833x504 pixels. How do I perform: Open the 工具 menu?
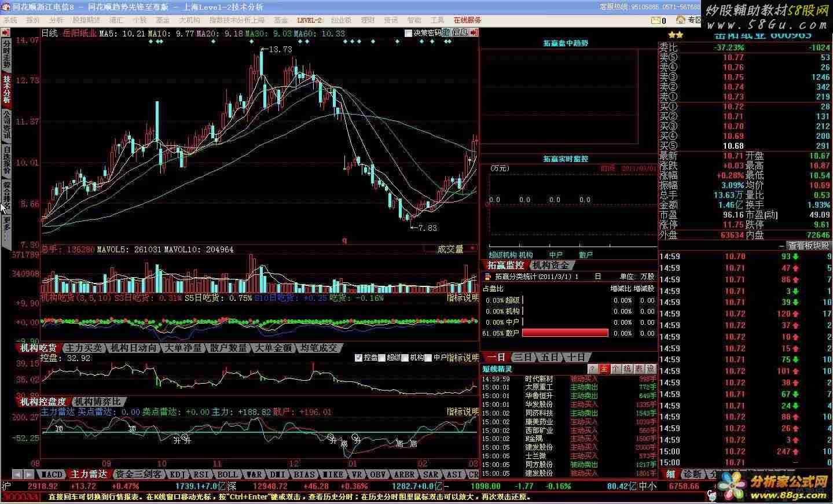coord(438,20)
